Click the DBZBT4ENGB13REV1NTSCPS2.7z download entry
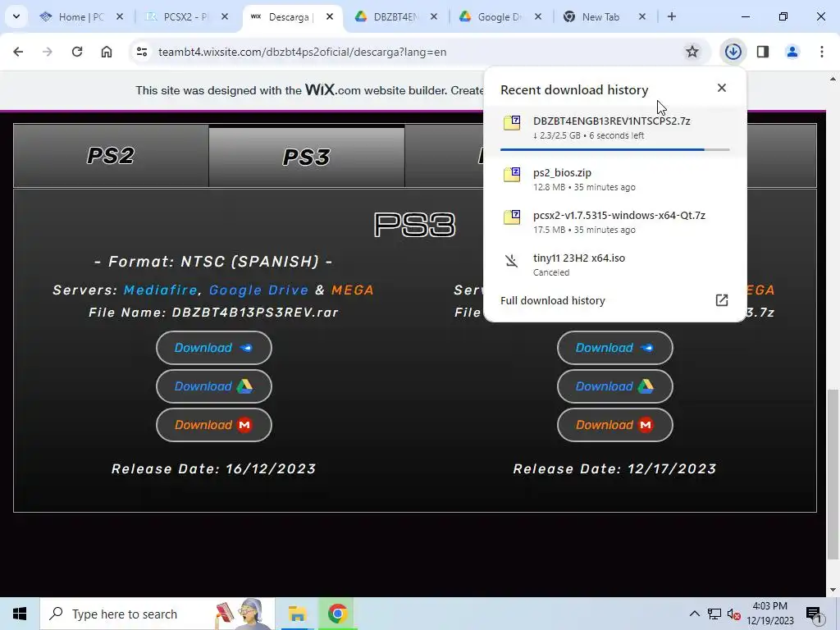This screenshot has width=840, height=630. (614, 131)
